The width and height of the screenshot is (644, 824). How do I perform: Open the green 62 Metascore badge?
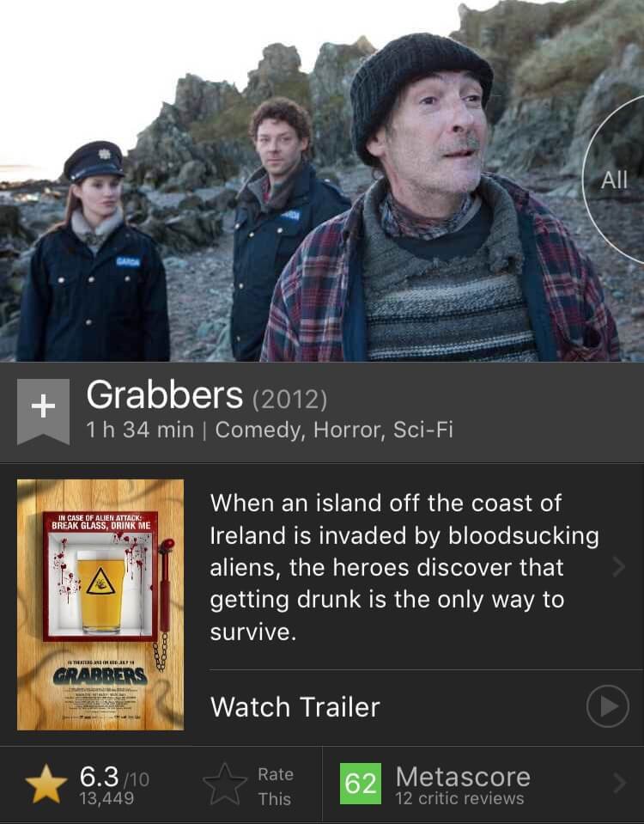point(361,784)
